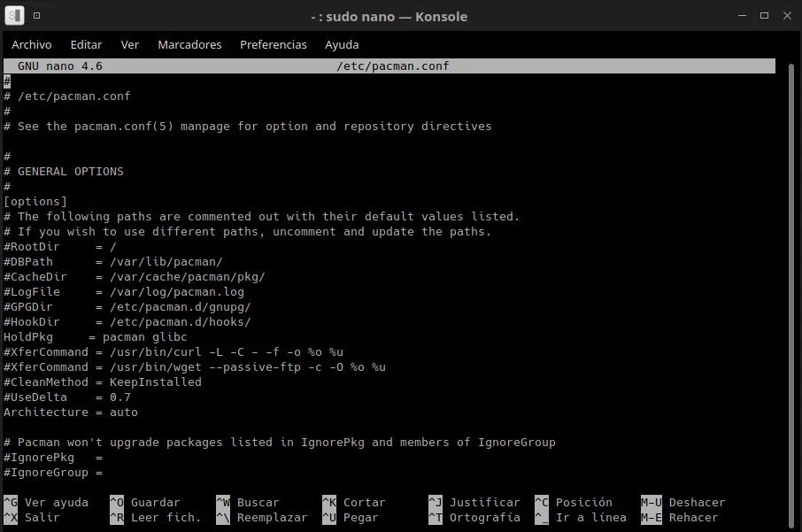Open the Preferencias menu
The width and height of the screenshot is (802, 532).
274,44
